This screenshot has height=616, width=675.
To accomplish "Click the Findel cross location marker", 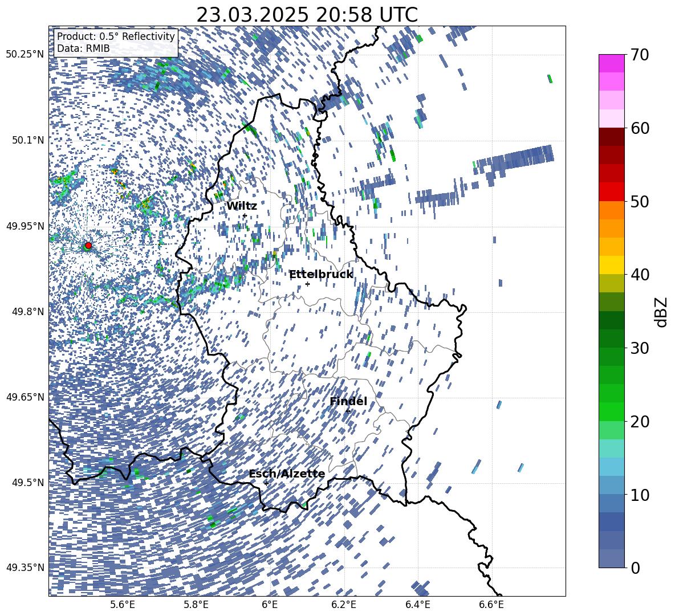I will pos(348,411).
